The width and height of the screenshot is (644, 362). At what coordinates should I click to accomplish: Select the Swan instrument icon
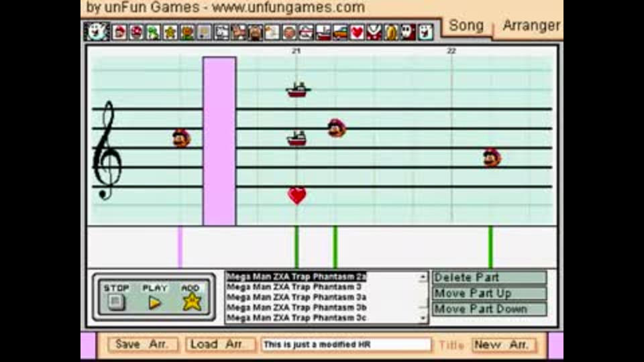click(272, 32)
